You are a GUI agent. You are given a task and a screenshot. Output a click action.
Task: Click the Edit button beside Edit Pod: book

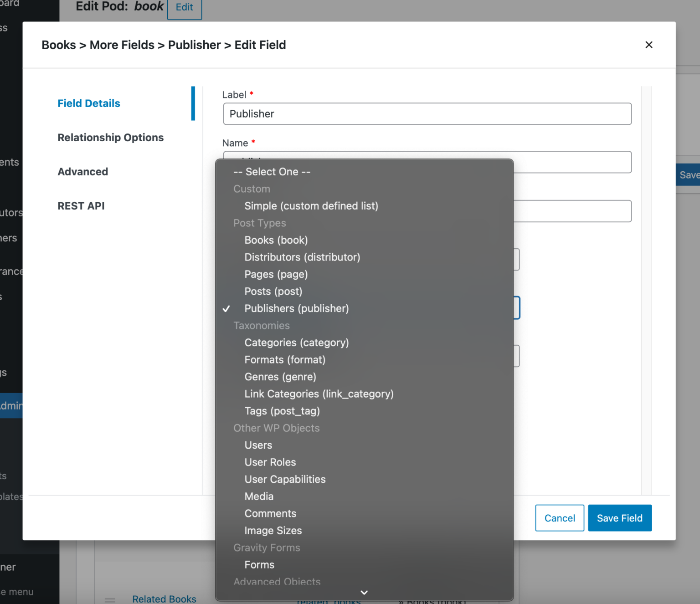pyautogui.click(x=184, y=7)
